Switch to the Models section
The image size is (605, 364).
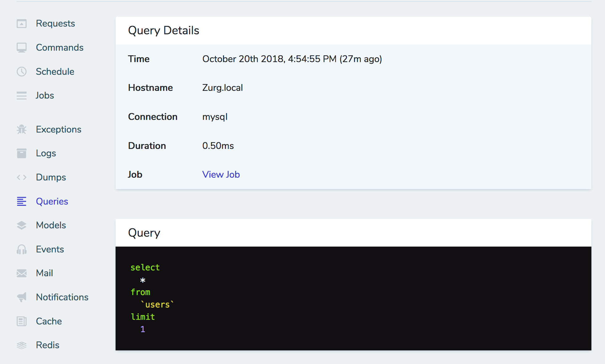coord(51,225)
